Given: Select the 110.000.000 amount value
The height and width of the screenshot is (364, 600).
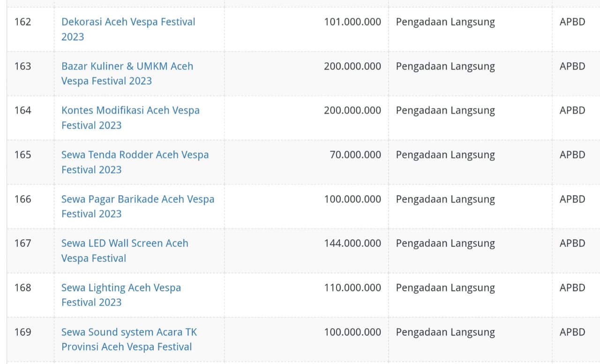Looking at the screenshot, I should [x=352, y=288].
